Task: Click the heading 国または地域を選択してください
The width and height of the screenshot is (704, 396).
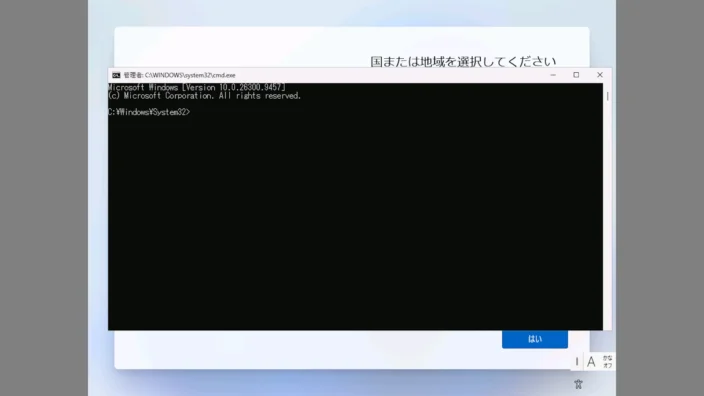Action: coord(463,62)
